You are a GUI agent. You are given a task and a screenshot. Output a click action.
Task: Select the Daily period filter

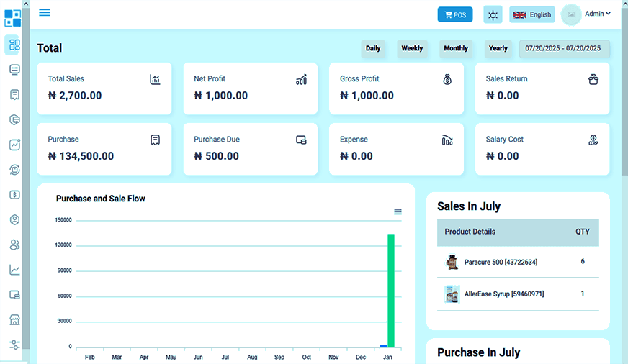373,48
